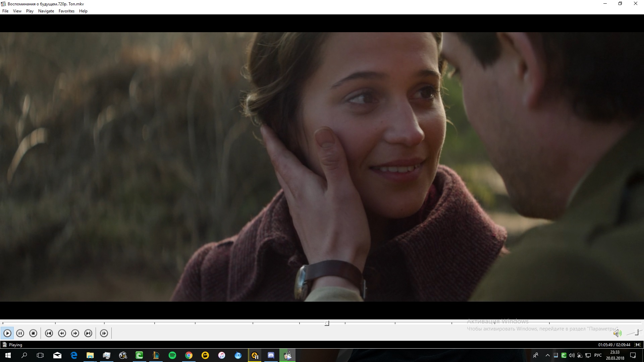Click the rewind (decrease speed) button
Viewport: 644px width, 362px height.
pyautogui.click(x=62, y=333)
